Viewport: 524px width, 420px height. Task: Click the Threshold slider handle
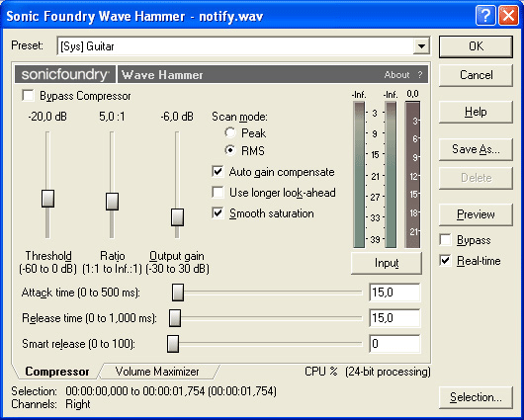pos(47,199)
